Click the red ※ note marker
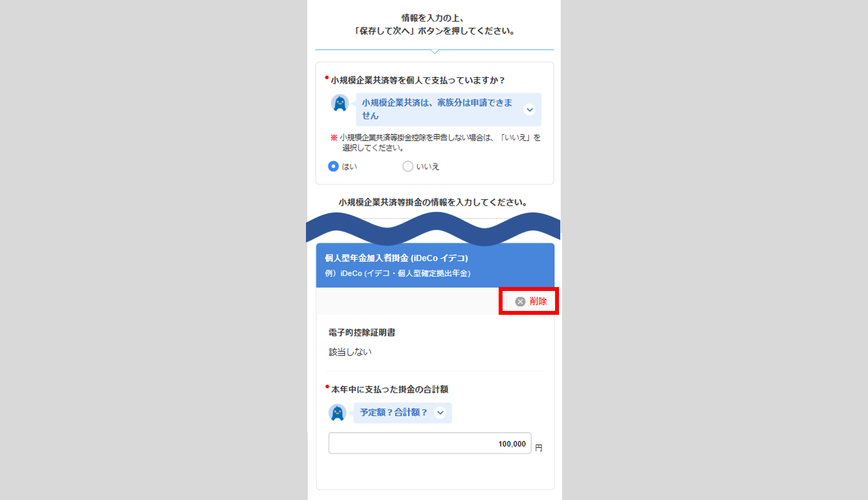The width and height of the screenshot is (868, 500). (x=334, y=138)
